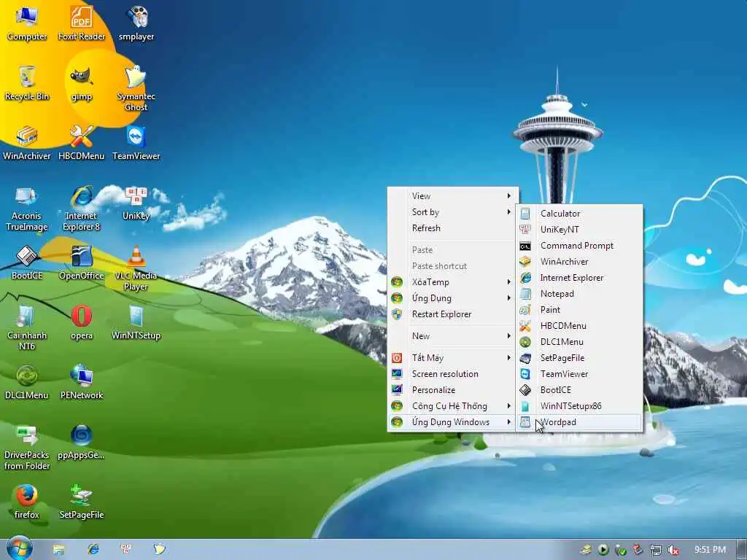The height and width of the screenshot is (560, 747).
Task: Click the network tray icon
Action: pos(656,550)
